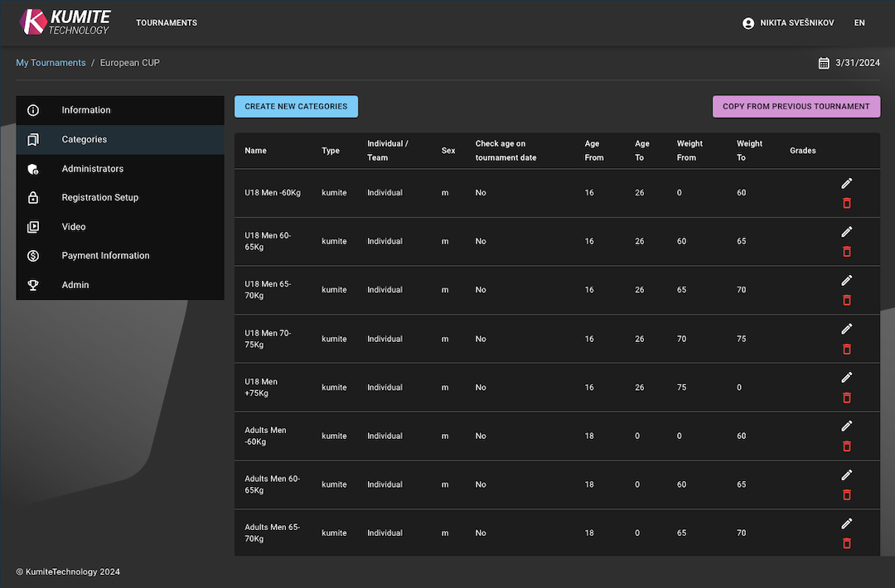Delete the U18 Men +75Kg row via trash icon
Screen dimensions: 895x588
[x=846, y=398]
